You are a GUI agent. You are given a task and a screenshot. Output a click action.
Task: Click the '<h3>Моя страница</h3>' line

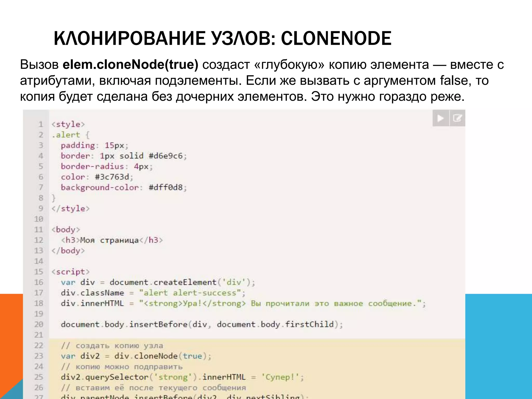coord(112,240)
